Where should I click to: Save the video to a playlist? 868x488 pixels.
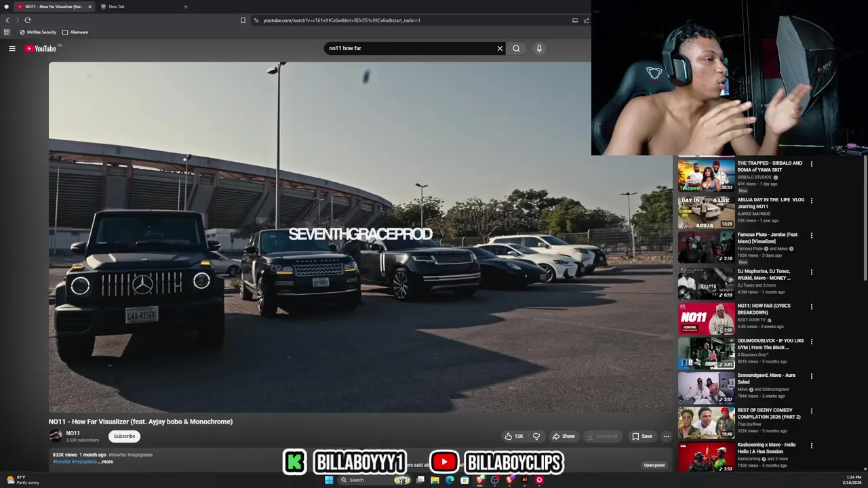coord(642,436)
